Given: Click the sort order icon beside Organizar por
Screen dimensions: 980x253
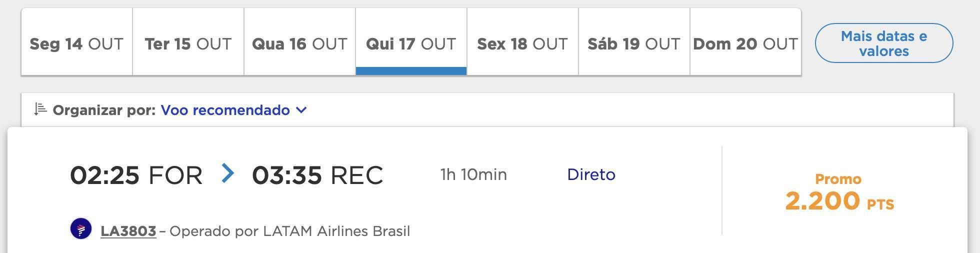Looking at the screenshot, I should [40, 109].
